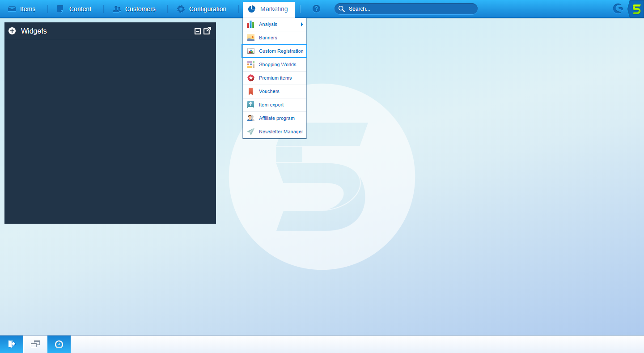Collapse the open Marketing menu
This screenshot has width=644, height=353.
[x=268, y=9]
